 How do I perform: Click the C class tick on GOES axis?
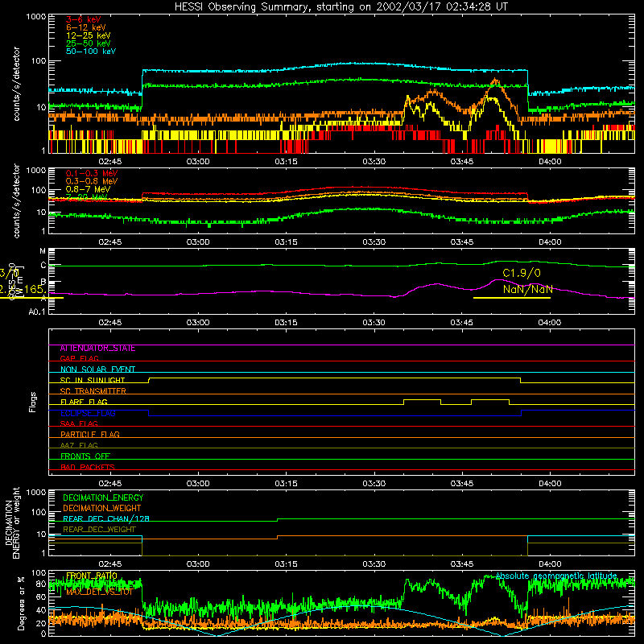pyautogui.click(x=43, y=266)
